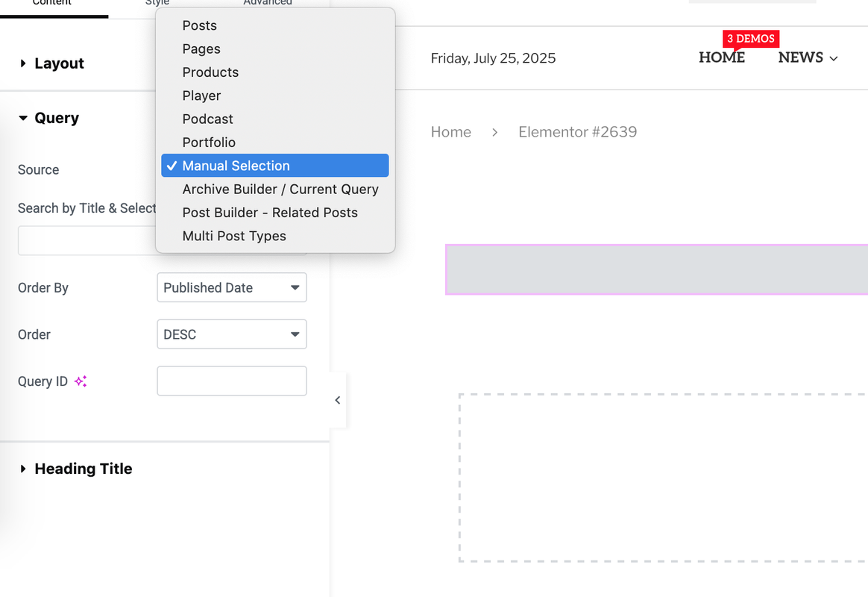The image size is (868, 597).
Task: Collapse the editor panel with arrow handle
Action: click(x=338, y=400)
